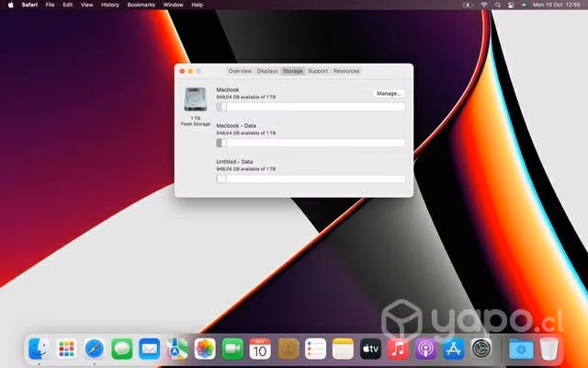The width and height of the screenshot is (588, 368).
Task: Open Trash in the Dock
Action: [548, 349]
